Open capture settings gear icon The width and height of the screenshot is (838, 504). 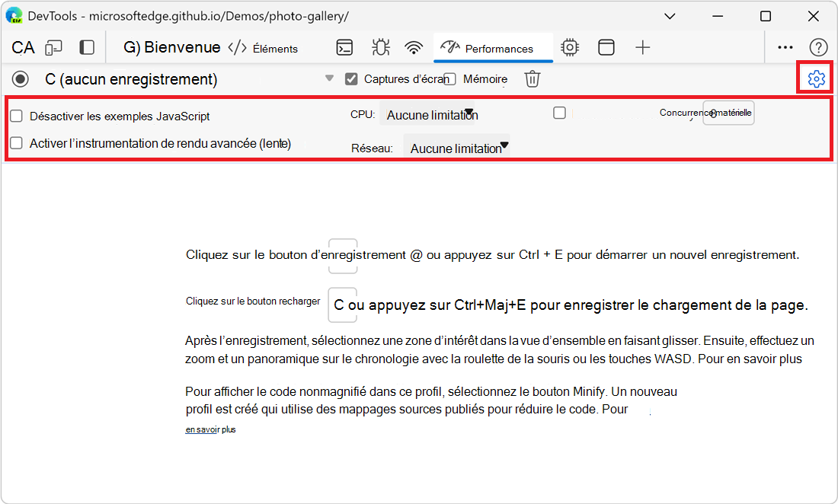(814, 78)
